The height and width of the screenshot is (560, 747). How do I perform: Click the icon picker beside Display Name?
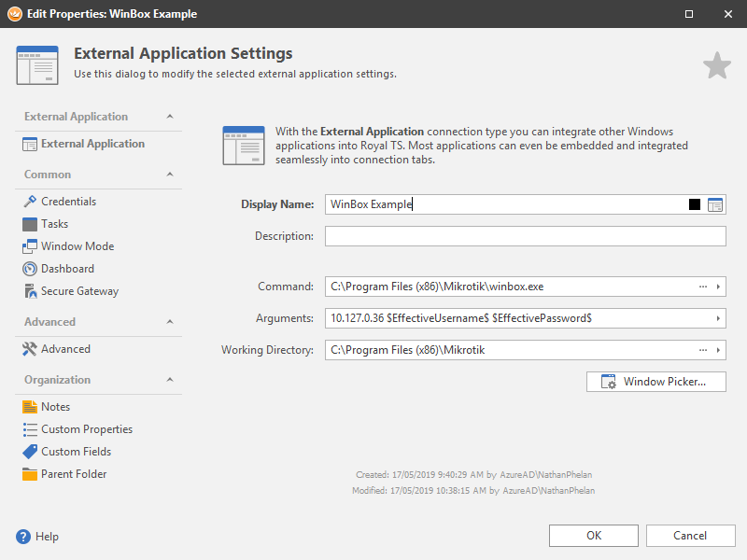(x=715, y=205)
